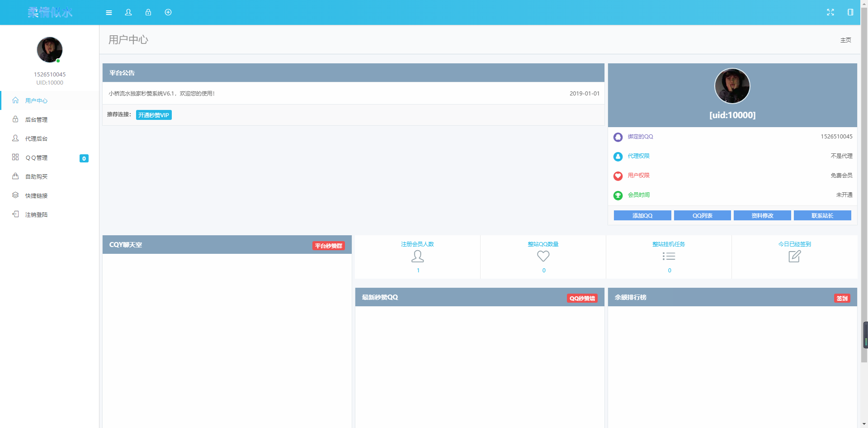Click the 今日已经签到 edit icon
Viewport: 868px width, 428px height.
pyautogui.click(x=794, y=257)
